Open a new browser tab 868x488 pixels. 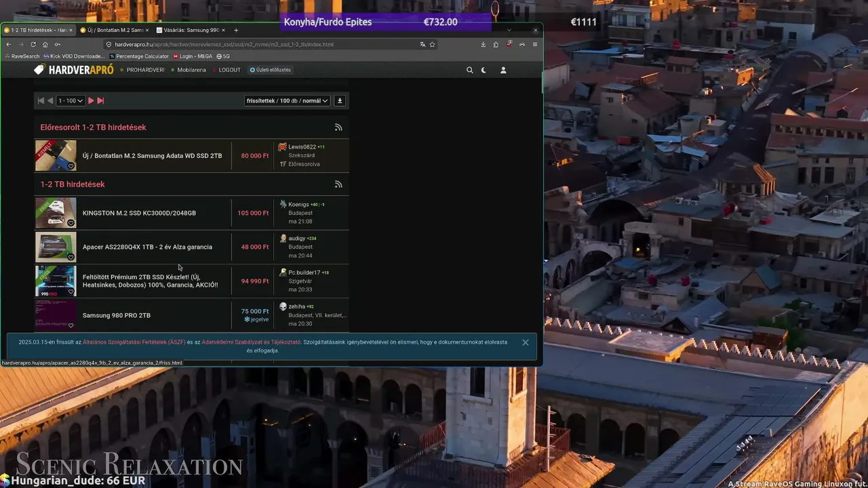[236, 30]
